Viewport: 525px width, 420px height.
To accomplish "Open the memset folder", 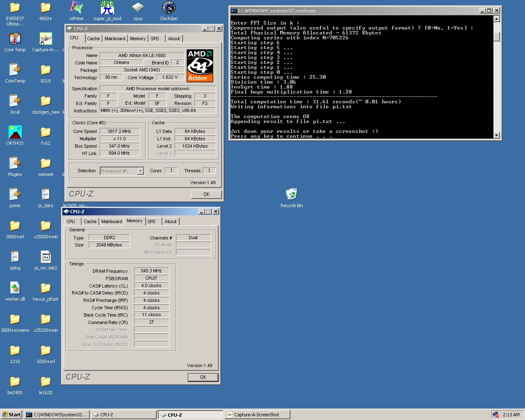I will [x=46, y=167].
